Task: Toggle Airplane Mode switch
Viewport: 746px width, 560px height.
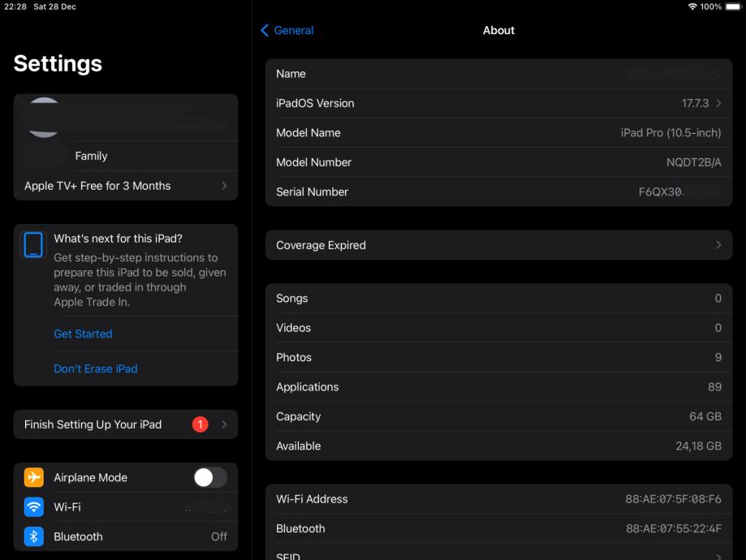Action: click(x=210, y=477)
